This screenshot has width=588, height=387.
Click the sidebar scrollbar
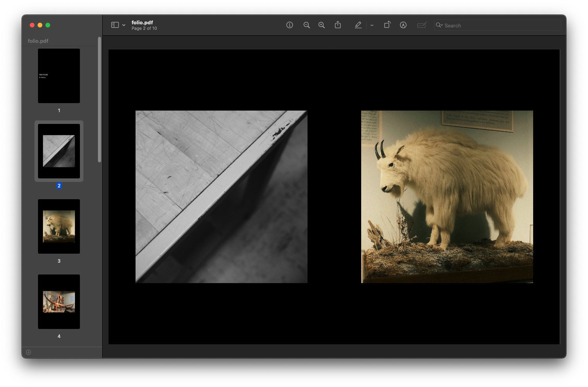coord(100,99)
